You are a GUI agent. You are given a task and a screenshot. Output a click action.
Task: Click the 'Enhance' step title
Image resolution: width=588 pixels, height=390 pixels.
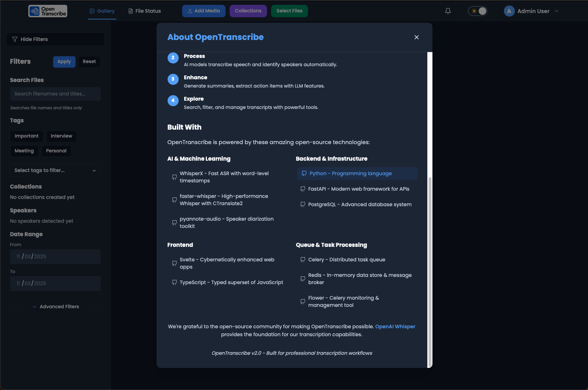pos(196,78)
